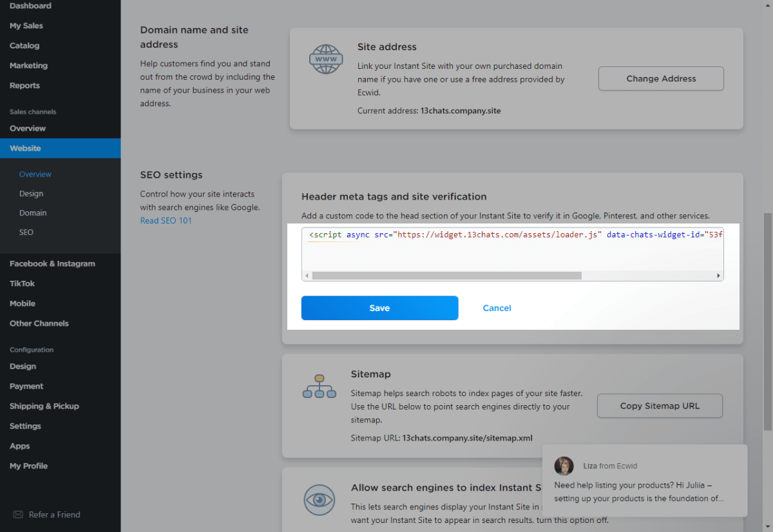Viewport: 773px width, 532px height.
Task: Click the envelope icon beside Refer a Friend
Action: point(18,515)
